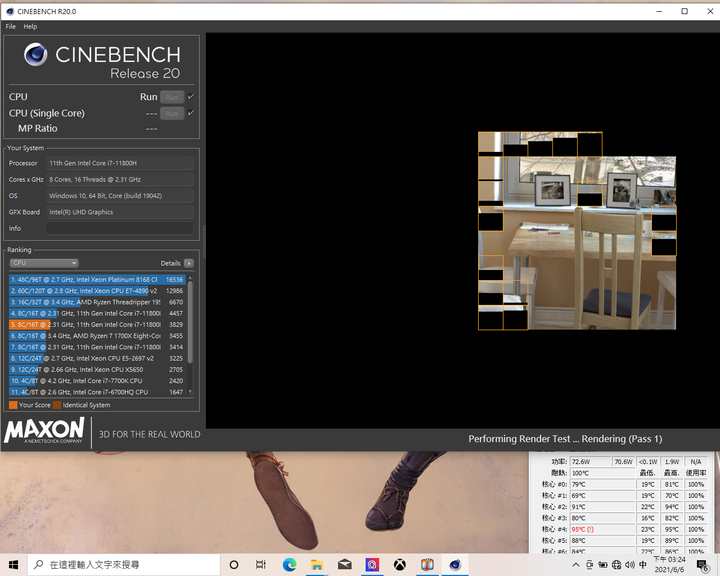The width and height of the screenshot is (720, 576).
Task: Open the notification center icon
Action: click(x=703, y=565)
